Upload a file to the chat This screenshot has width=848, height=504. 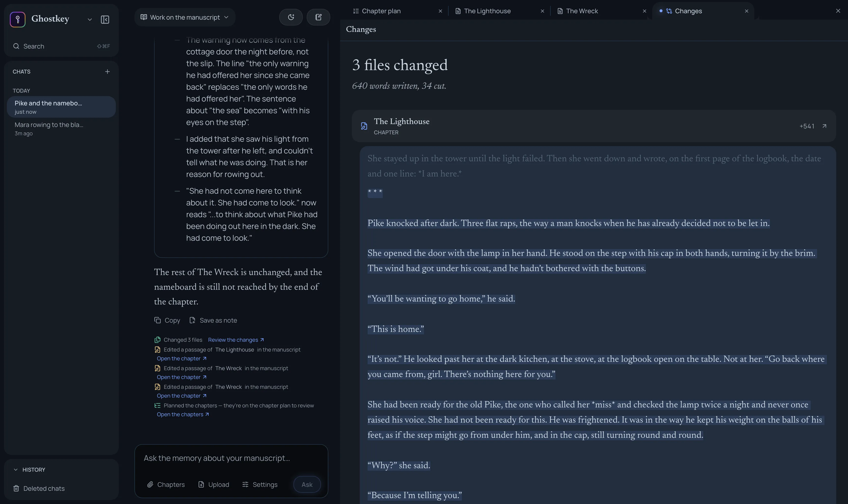(214, 485)
